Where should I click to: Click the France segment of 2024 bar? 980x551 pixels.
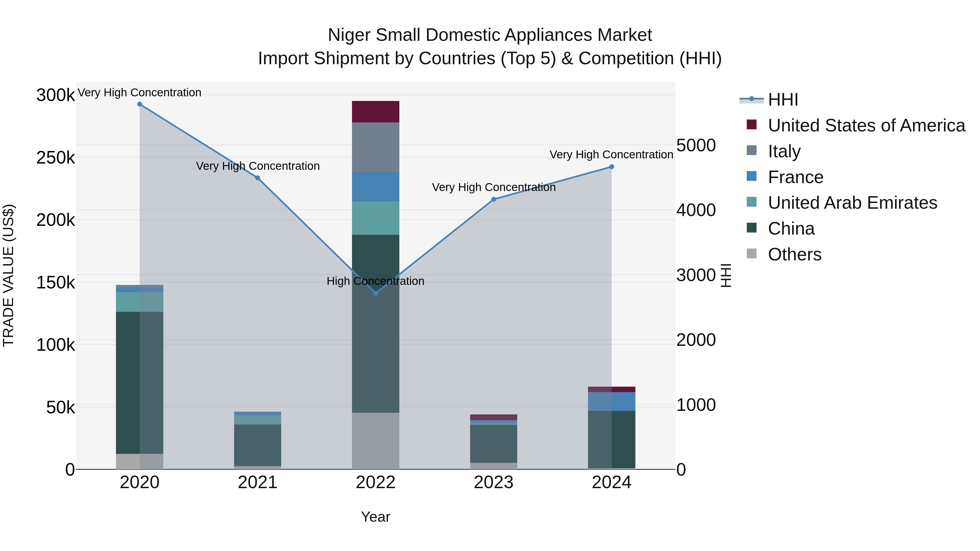tap(612, 402)
